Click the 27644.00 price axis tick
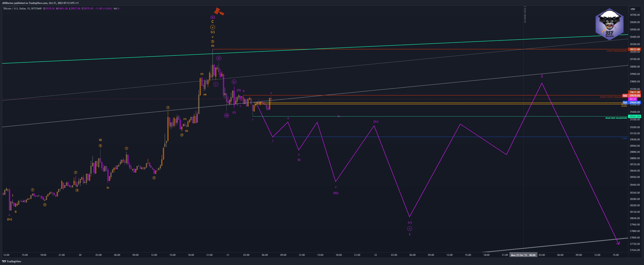Viewport: 644px width, 265px height. point(635,250)
